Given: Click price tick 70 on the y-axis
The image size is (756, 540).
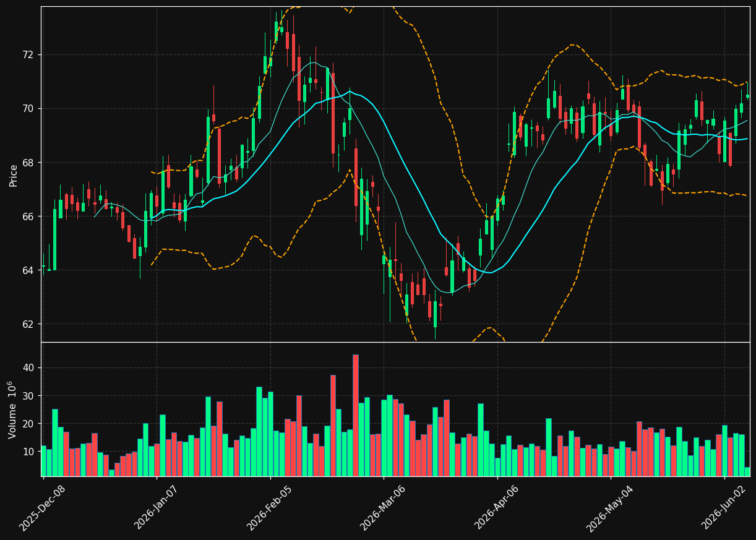Looking at the screenshot, I should tap(28, 108).
